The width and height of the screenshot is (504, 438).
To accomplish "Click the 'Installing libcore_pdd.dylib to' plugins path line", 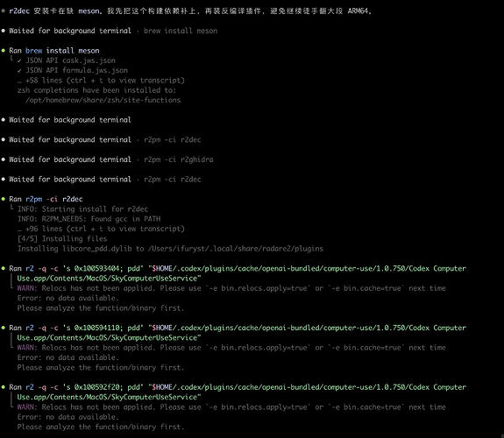I will (x=170, y=249).
